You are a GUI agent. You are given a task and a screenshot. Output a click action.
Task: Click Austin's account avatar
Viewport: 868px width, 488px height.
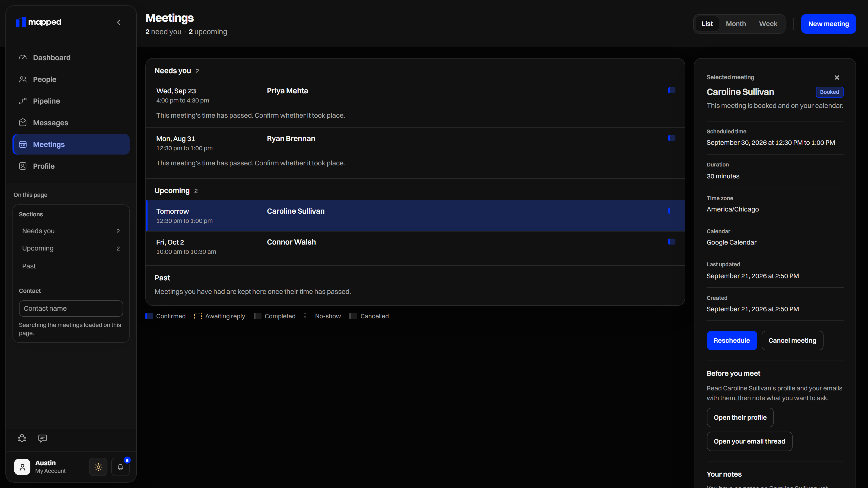(x=22, y=467)
